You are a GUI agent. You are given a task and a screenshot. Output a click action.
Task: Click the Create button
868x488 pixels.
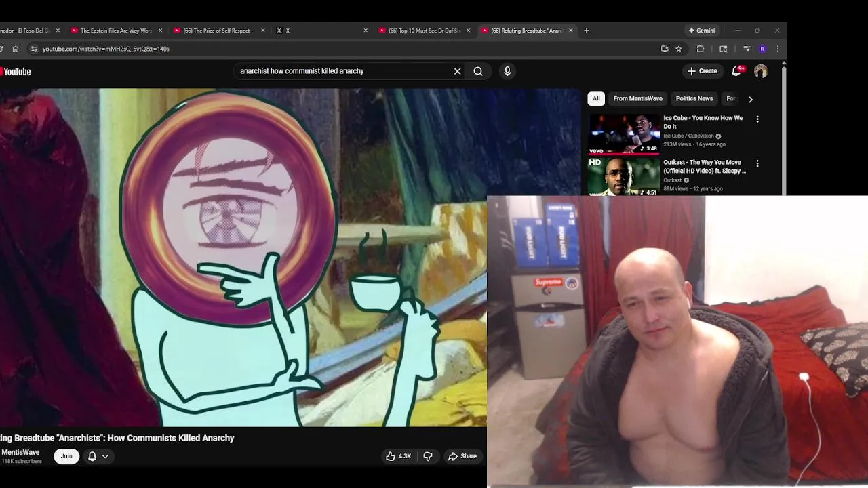pyautogui.click(x=702, y=71)
